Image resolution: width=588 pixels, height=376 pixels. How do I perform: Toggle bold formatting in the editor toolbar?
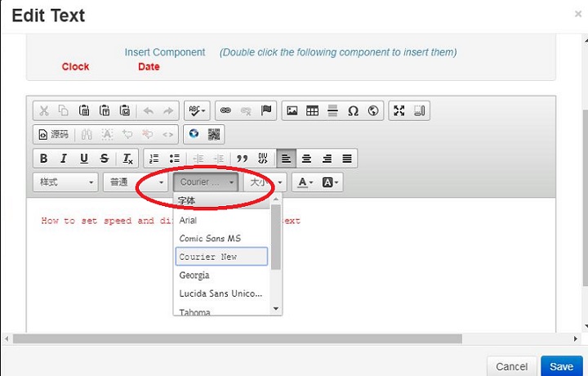click(44, 159)
